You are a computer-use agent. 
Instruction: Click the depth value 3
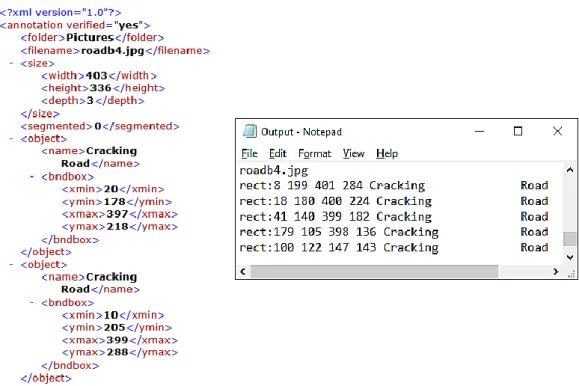coord(90,101)
